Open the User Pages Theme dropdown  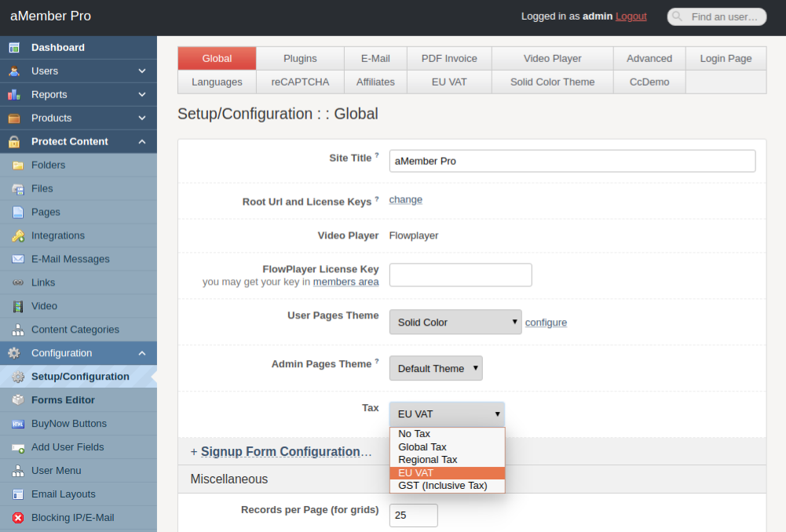tap(455, 322)
